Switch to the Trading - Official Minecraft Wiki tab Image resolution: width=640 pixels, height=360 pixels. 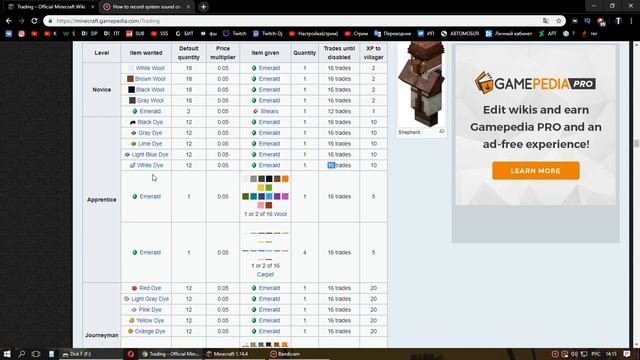51,7
